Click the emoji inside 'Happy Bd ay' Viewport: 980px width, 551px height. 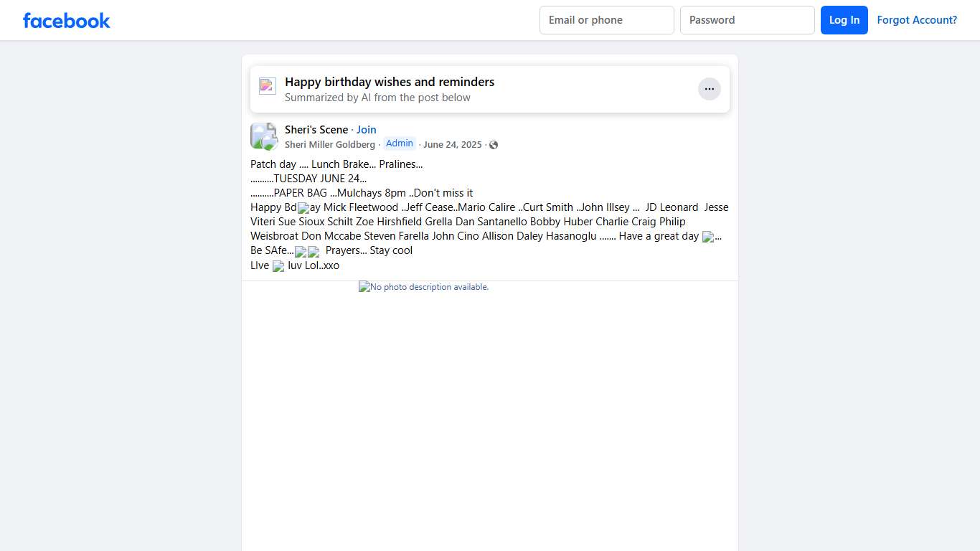click(303, 208)
